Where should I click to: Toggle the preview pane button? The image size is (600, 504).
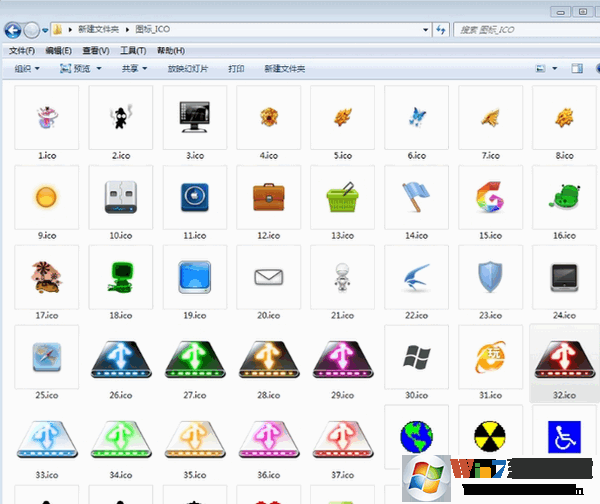[x=576, y=69]
